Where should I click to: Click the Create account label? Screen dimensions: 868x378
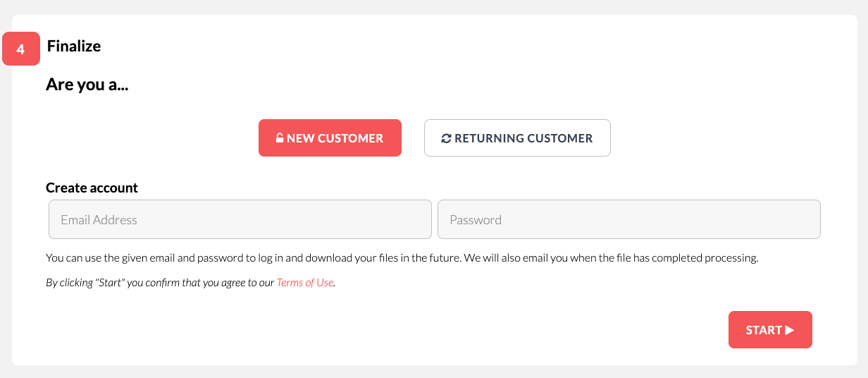click(92, 188)
